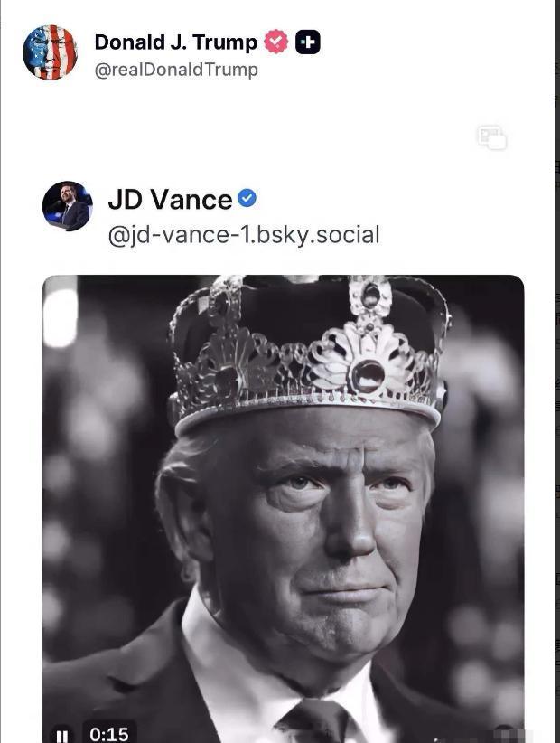Click the black plus badge icon

pos(308,42)
